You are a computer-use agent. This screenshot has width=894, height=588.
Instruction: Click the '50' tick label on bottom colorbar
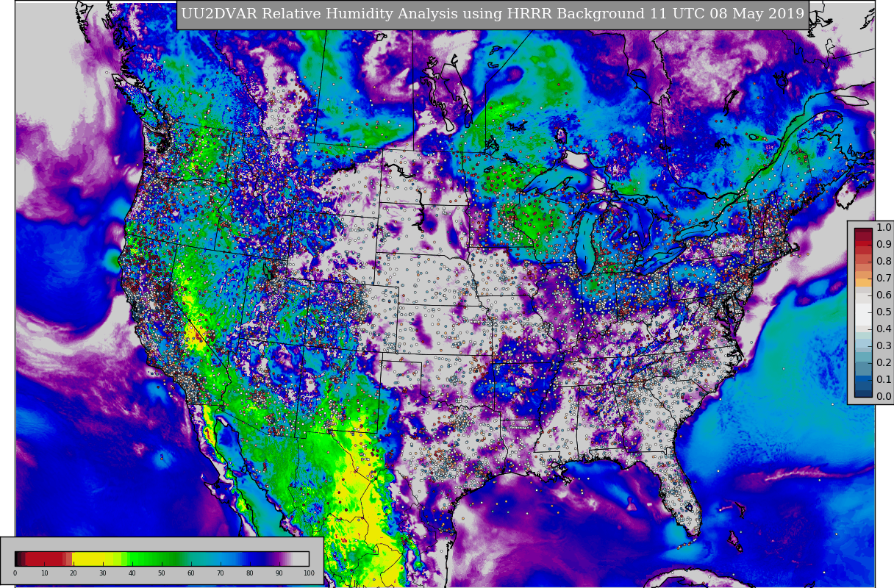pos(162,573)
